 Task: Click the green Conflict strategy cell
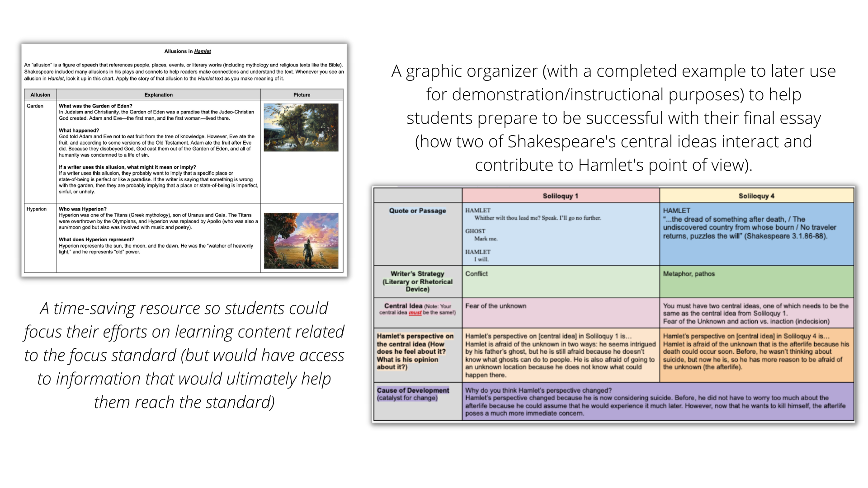pyautogui.click(x=476, y=274)
